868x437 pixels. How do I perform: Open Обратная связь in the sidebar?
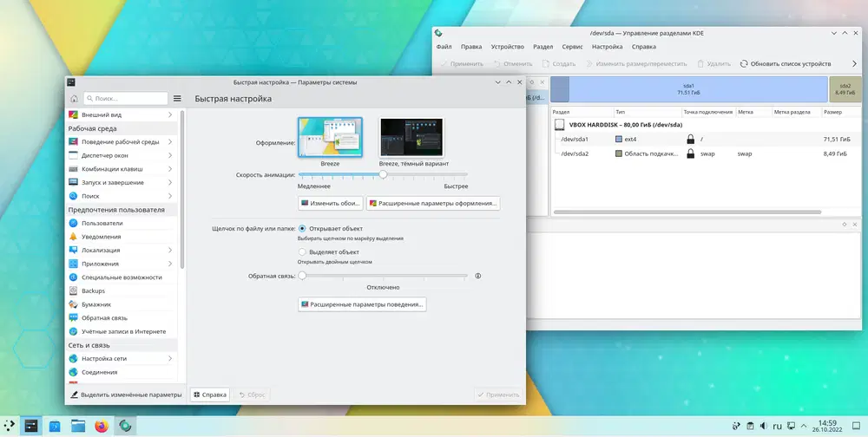click(121, 318)
